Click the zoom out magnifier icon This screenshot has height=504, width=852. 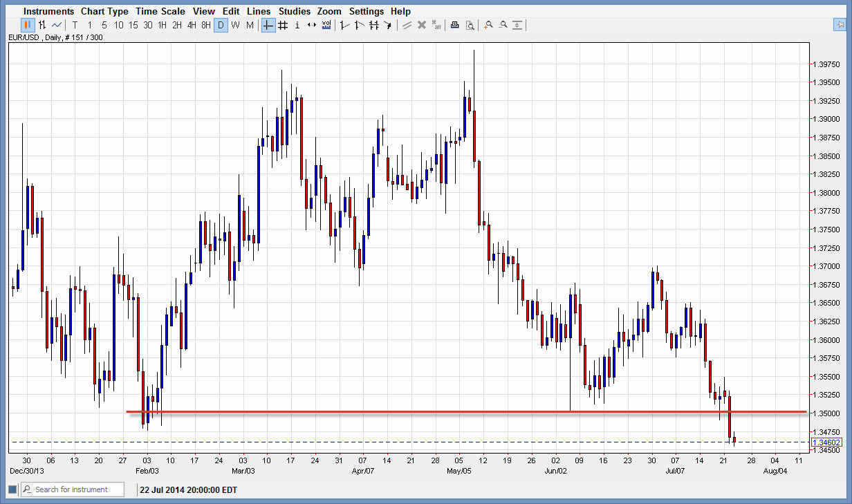pyautogui.click(x=503, y=26)
